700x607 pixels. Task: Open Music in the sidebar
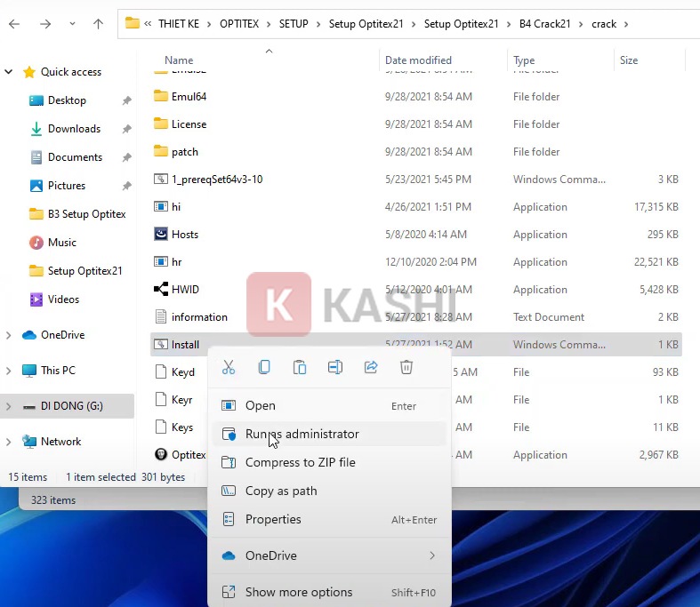(x=62, y=243)
